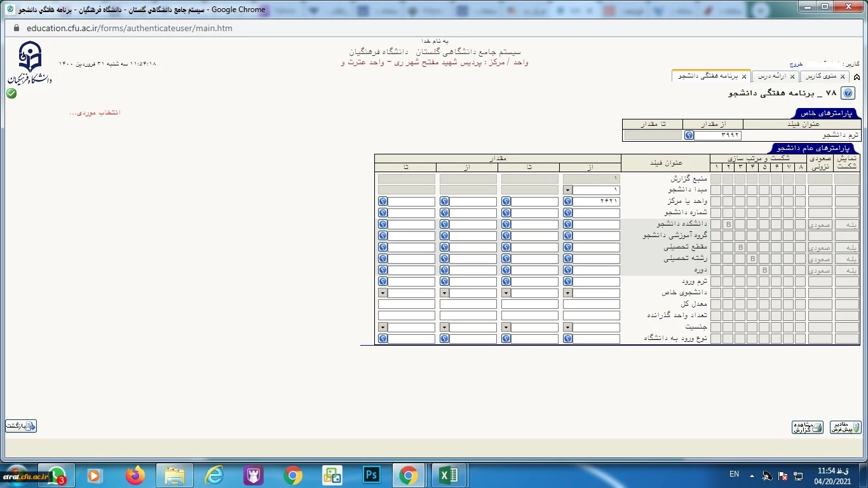
Task: Open the first دانشجوی خاص dropdown
Action: tap(567, 293)
